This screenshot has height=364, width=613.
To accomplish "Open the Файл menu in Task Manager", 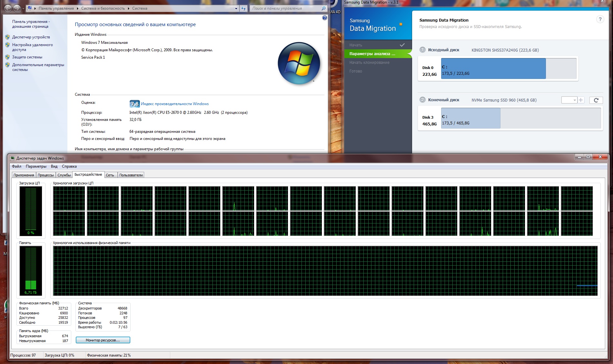I will [17, 166].
